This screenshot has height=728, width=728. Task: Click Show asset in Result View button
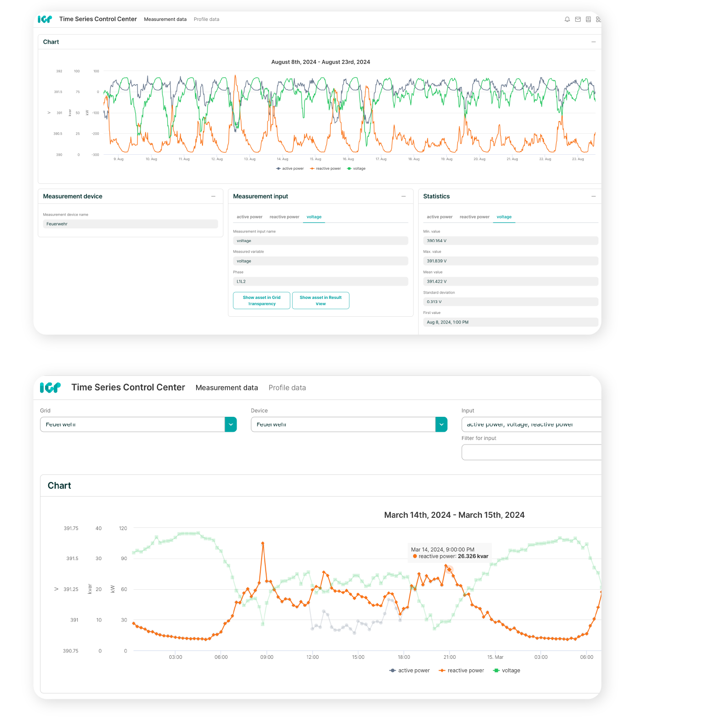click(x=320, y=301)
